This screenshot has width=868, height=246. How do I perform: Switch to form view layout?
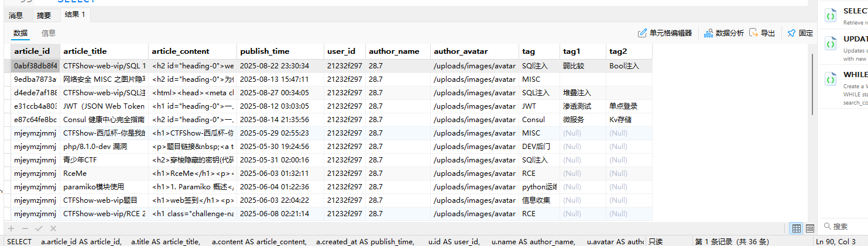tap(810, 228)
